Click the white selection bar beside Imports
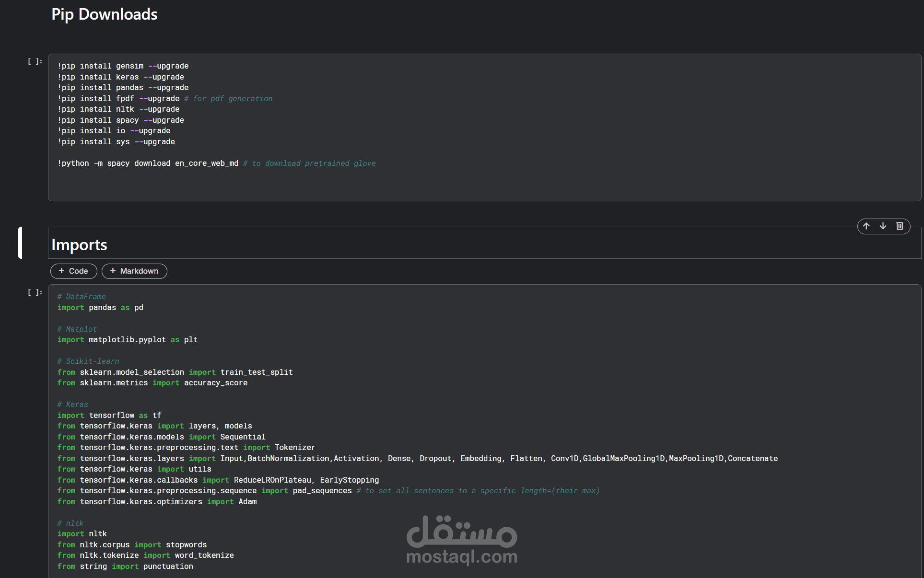924x578 pixels. 20,243
